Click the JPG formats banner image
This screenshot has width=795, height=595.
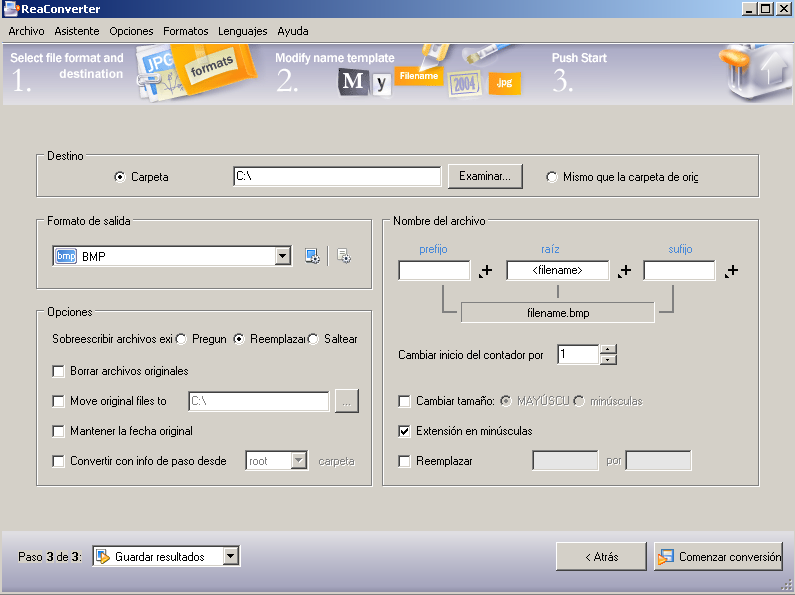195,72
